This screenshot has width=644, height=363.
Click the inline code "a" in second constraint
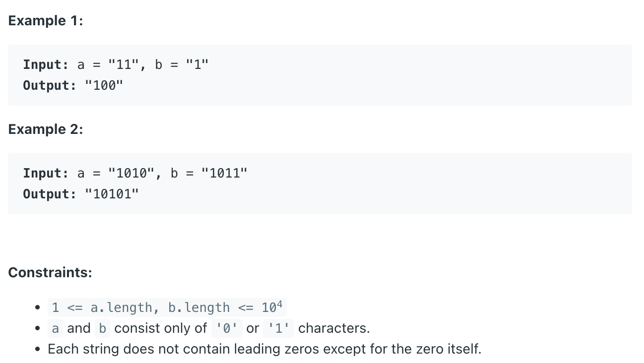coord(56,328)
